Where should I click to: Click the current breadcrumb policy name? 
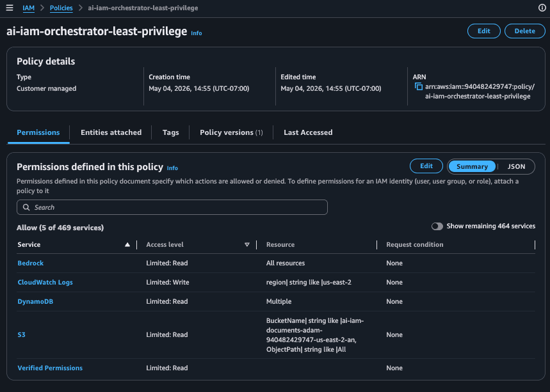[143, 8]
